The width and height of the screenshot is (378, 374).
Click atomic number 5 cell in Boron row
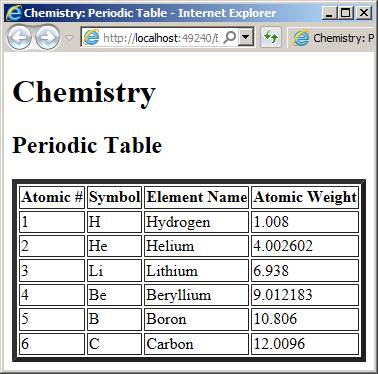pyautogui.click(x=52, y=319)
